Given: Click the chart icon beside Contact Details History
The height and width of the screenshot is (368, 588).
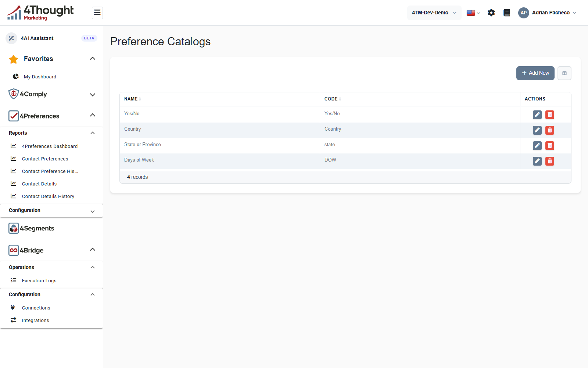Looking at the screenshot, I should tap(14, 196).
